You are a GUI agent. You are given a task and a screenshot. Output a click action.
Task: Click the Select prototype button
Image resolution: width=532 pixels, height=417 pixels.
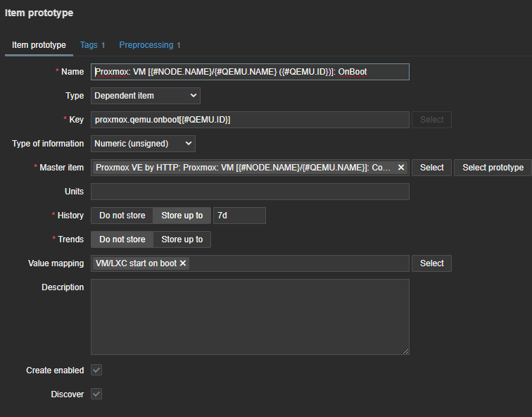pyautogui.click(x=493, y=168)
